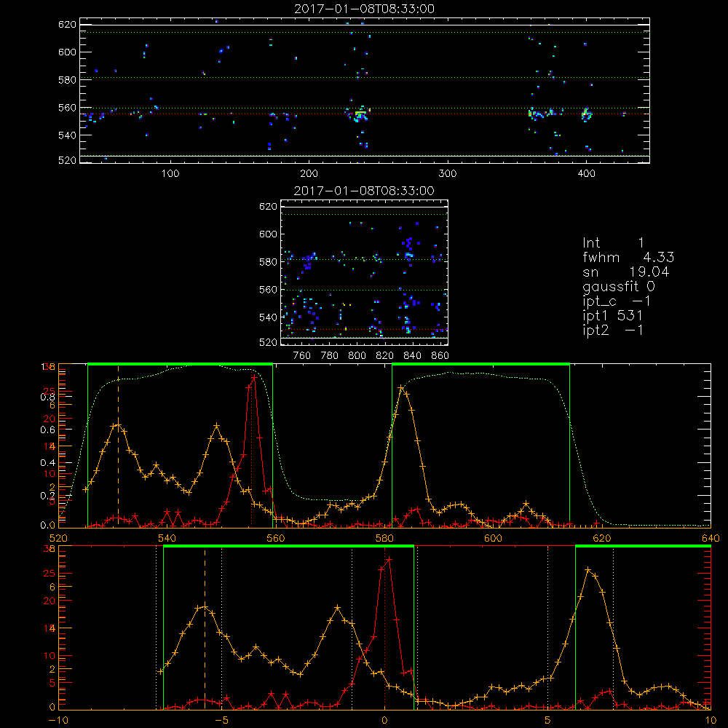Click the '-10' label on bottom axis

click(58, 721)
